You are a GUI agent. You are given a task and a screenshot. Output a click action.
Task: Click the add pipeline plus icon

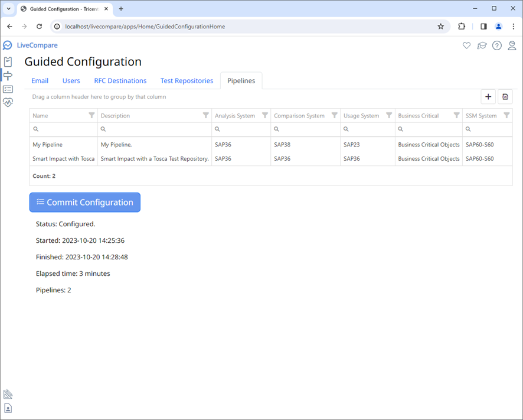pos(488,96)
